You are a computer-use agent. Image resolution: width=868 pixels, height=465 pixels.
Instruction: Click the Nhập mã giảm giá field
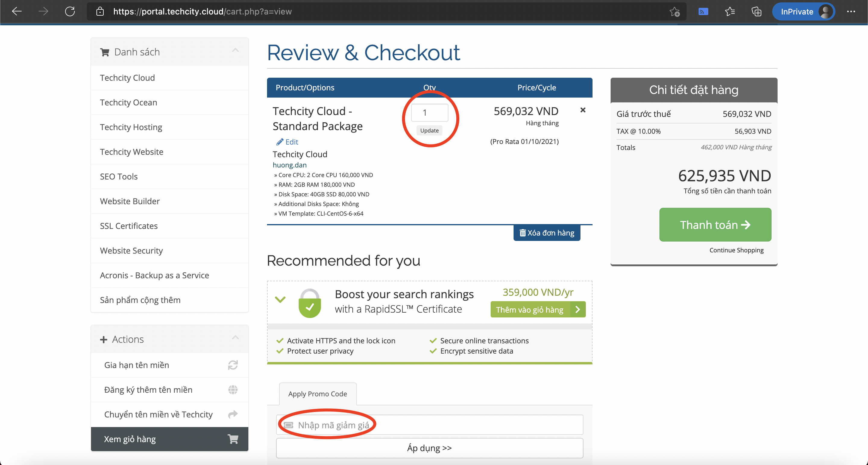click(429, 425)
